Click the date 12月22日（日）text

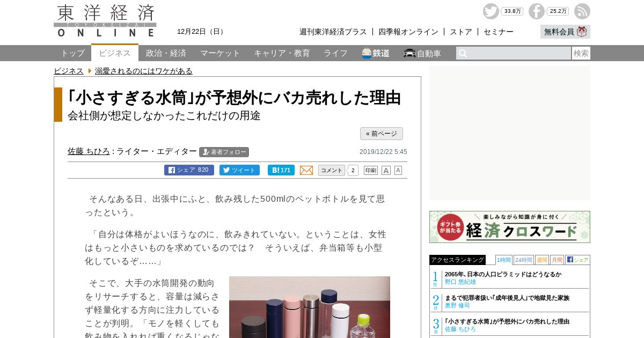202,32
